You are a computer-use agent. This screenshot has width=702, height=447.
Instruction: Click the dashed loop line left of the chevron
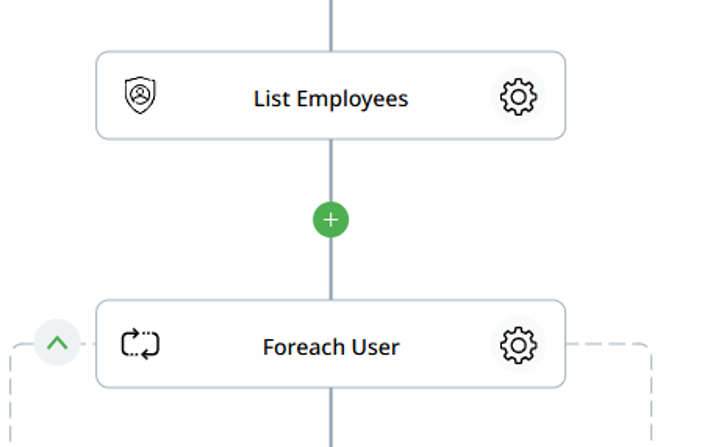coord(24,344)
